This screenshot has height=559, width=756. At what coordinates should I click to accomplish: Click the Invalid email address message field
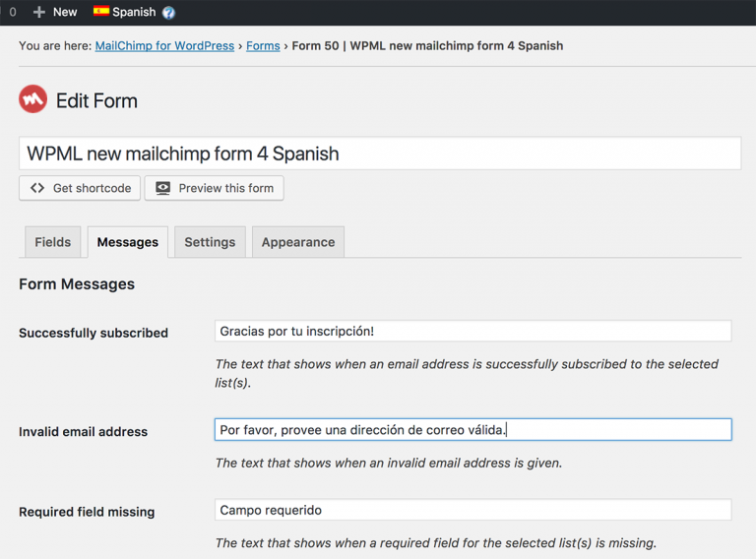click(x=472, y=429)
